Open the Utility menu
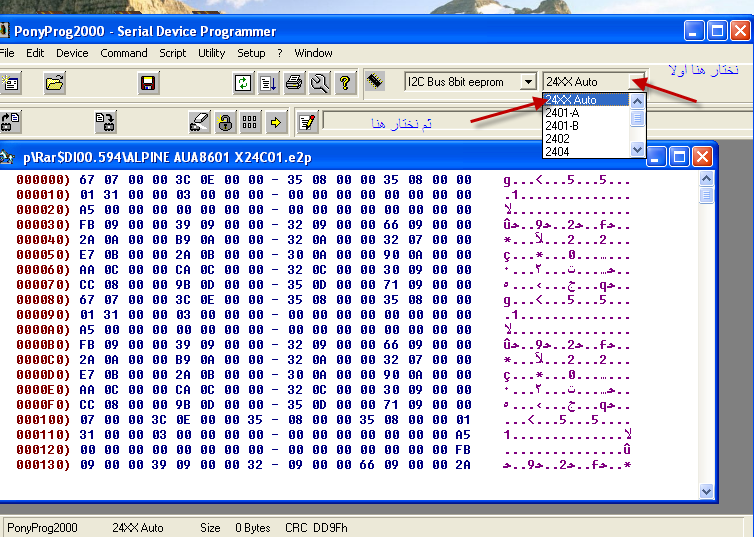The width and height of the screenshot is (754, 537). coord(212,53)
